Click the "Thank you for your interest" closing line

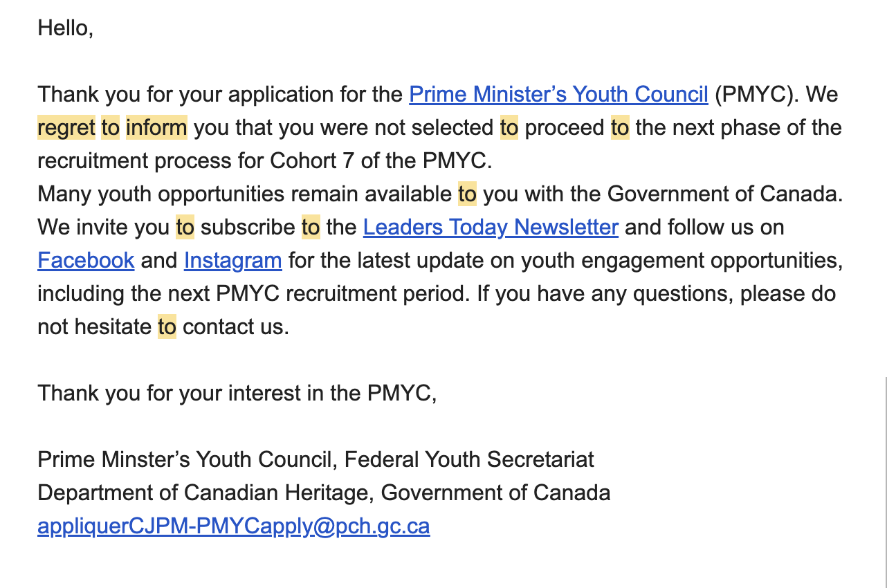237,393
